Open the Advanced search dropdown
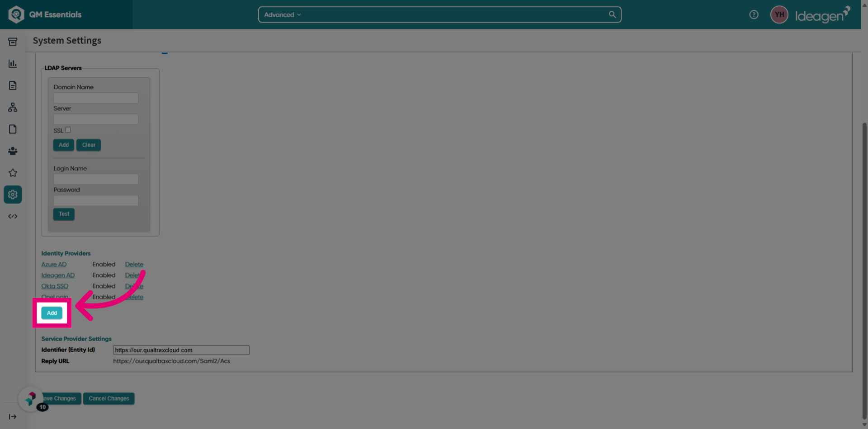This screenshot has width=868, height=429. click(x=283, y=14)
